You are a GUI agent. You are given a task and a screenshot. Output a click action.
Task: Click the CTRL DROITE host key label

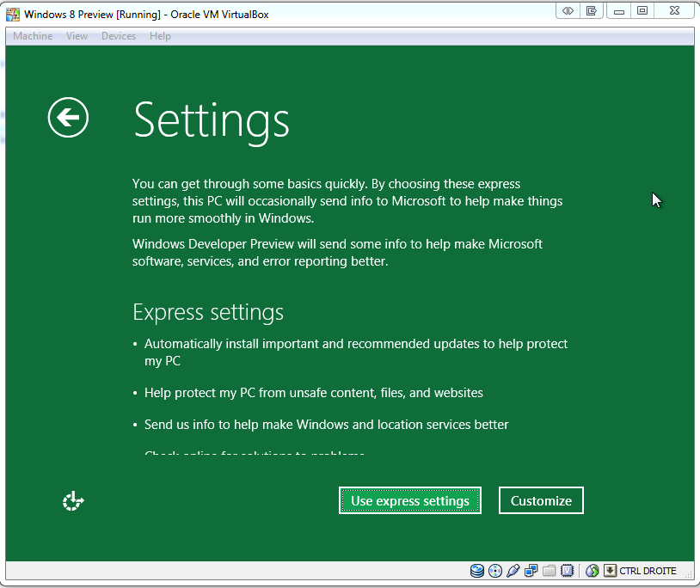pyautogui.click(x=648, y=571)
